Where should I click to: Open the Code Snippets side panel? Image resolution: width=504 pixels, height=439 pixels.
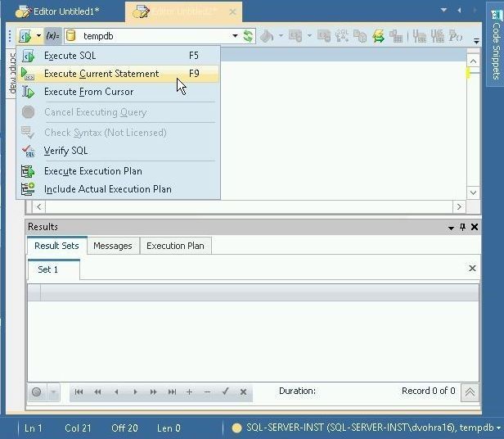496,51
